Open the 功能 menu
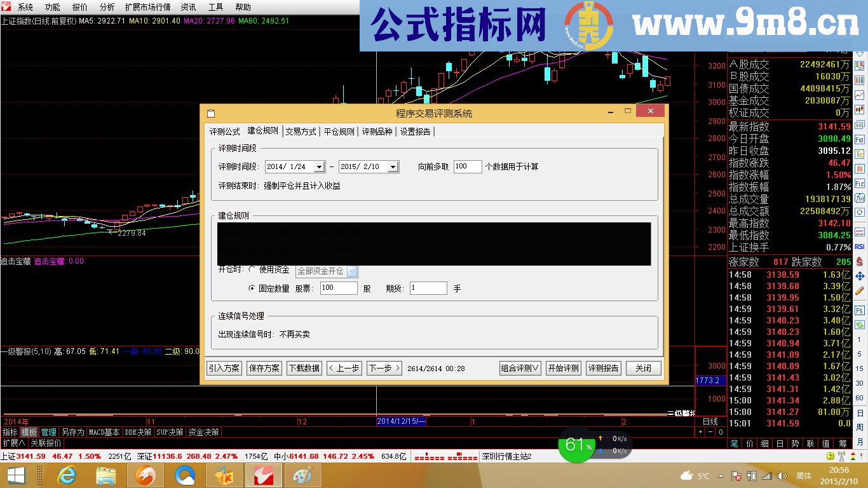Screen dimensions: 868x488 [x=53, y=7]
